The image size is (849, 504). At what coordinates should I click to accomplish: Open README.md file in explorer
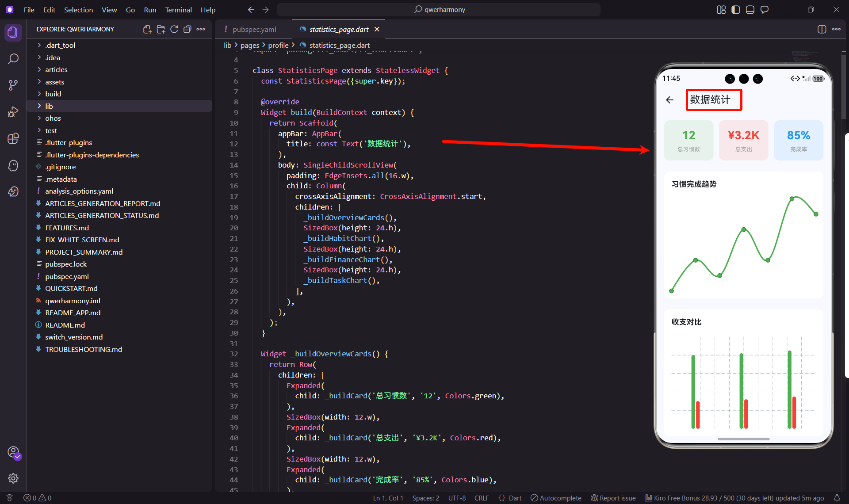coord(65,325)
